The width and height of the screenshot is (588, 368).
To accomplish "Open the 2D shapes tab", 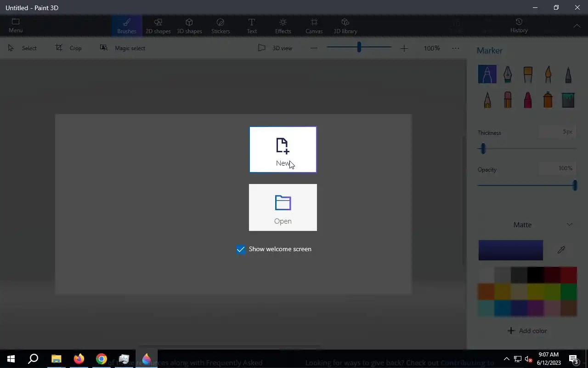I will pos(158,26).
